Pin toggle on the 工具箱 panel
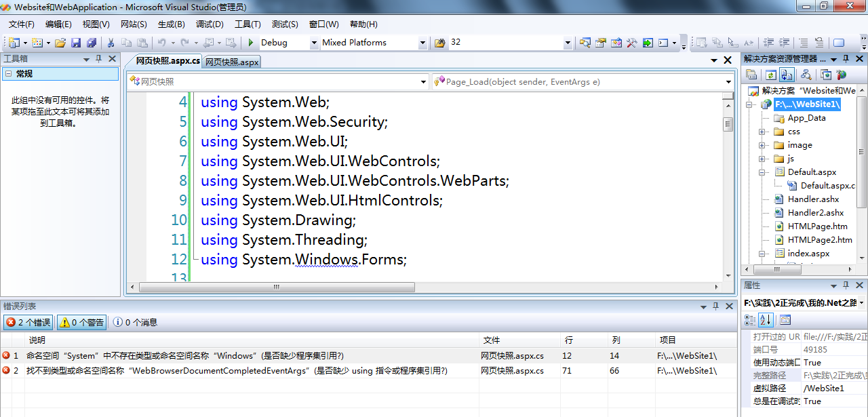Viewport: 868px width, 417px height. click(x=98, y=59)
